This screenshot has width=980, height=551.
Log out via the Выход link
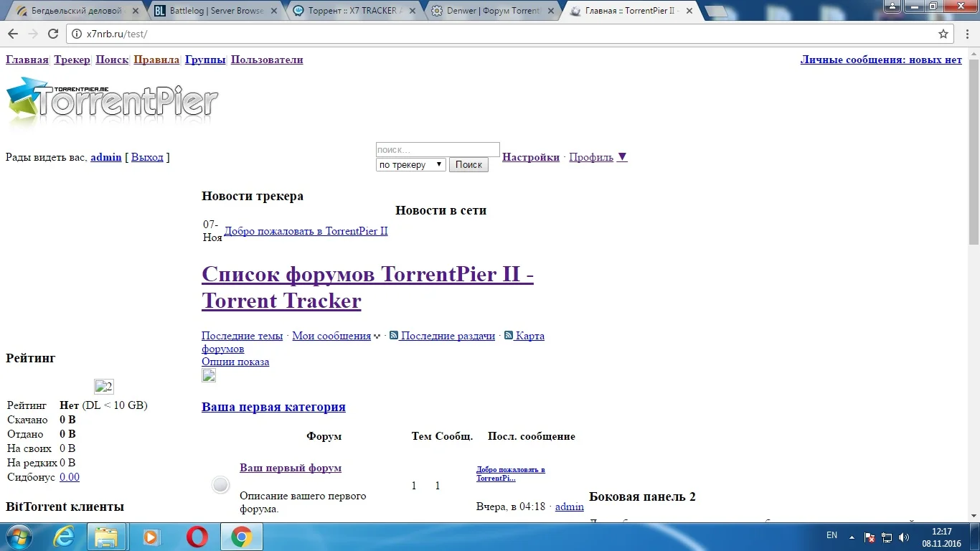tap(147, 157)
